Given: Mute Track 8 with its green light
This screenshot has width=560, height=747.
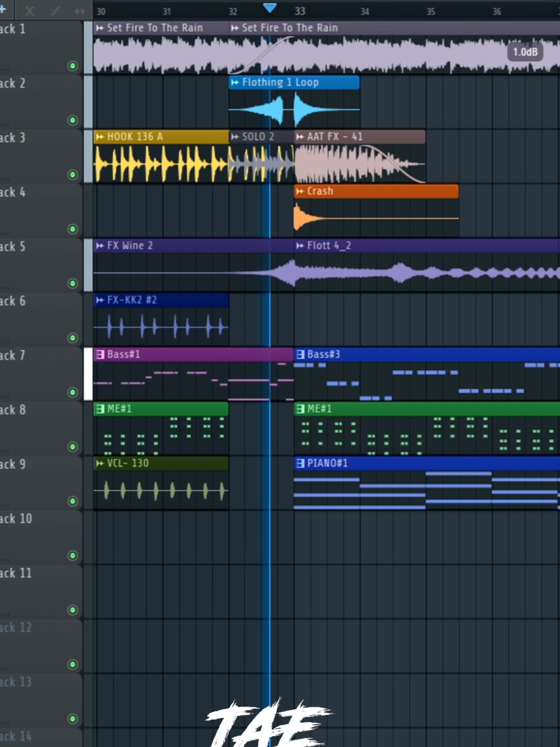Looking at the screenshot, I should [72, 447].
